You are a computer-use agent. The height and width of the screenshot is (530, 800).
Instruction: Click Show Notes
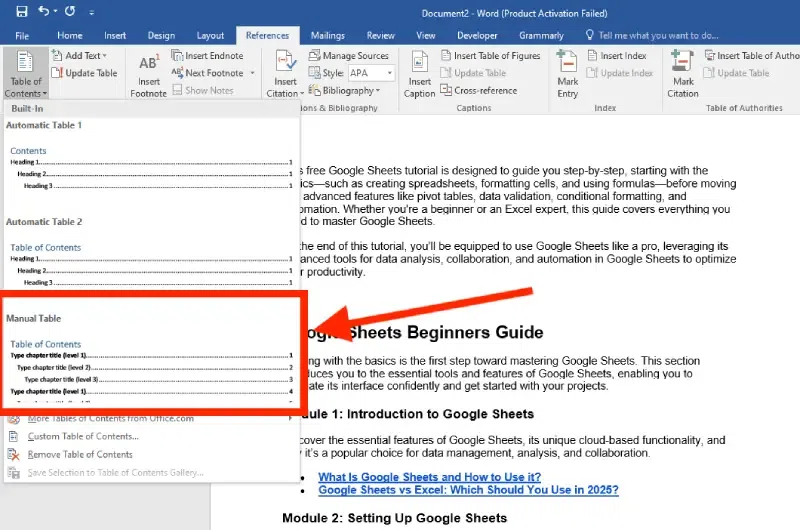click(x=203, y=90)
